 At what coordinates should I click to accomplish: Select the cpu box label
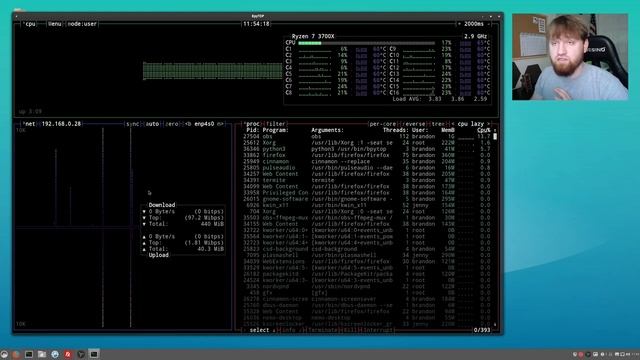point(30,24)
